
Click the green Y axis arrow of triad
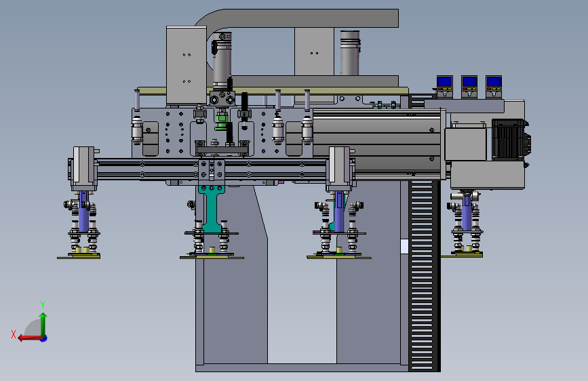pos(43,324)
